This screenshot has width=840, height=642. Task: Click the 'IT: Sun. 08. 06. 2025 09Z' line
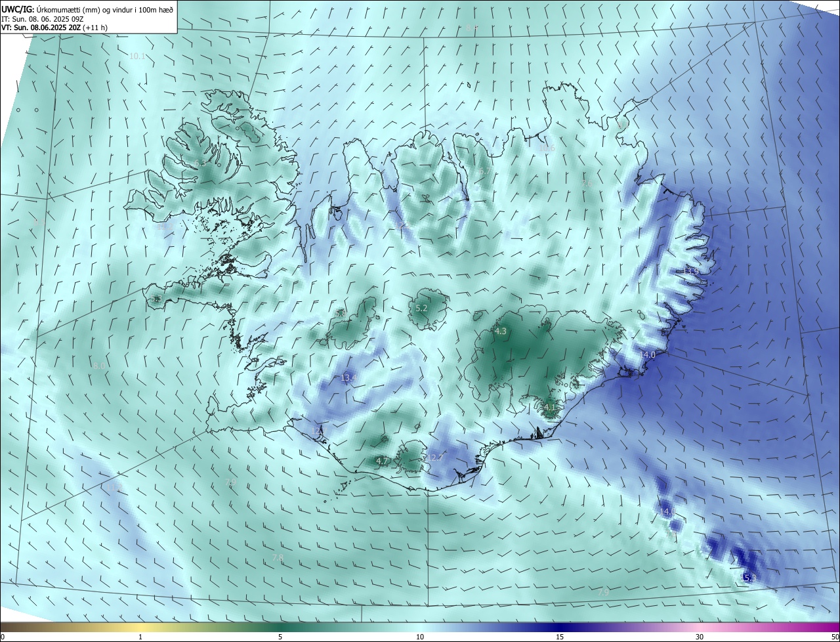43,18
